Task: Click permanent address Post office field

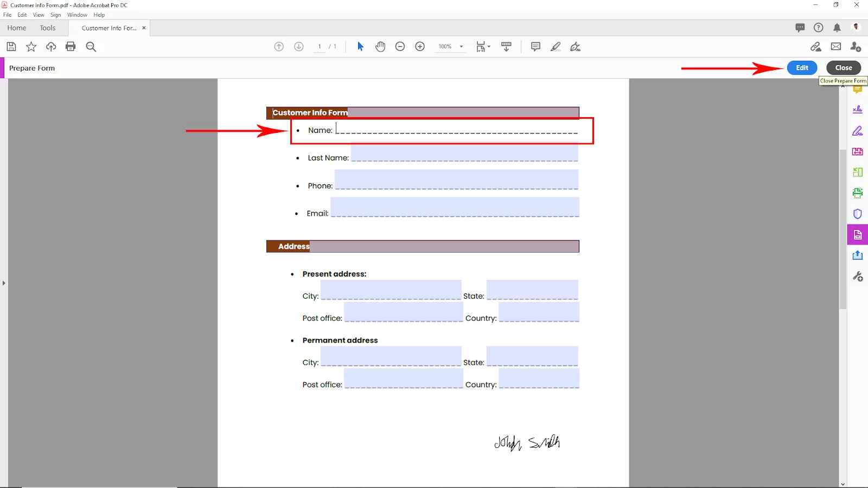Action: pos(404,378)
